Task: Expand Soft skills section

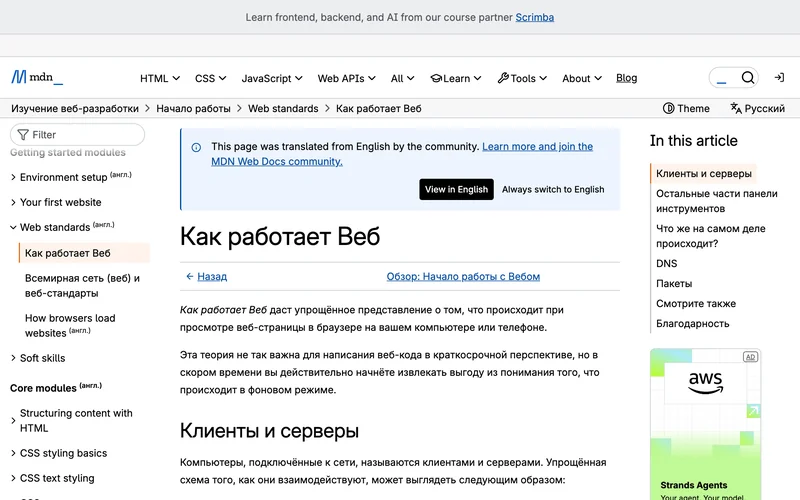Action: 38,358
